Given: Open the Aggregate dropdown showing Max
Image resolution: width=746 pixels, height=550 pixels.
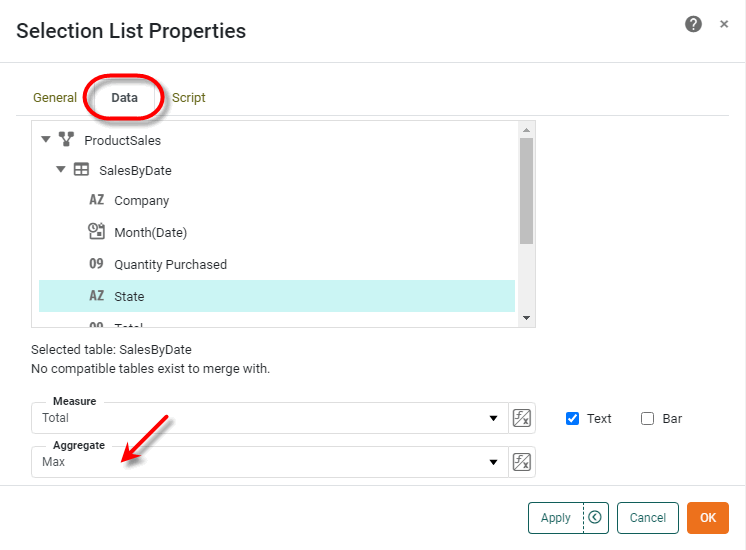Looking at the screenshot, I should pos(269,462).
